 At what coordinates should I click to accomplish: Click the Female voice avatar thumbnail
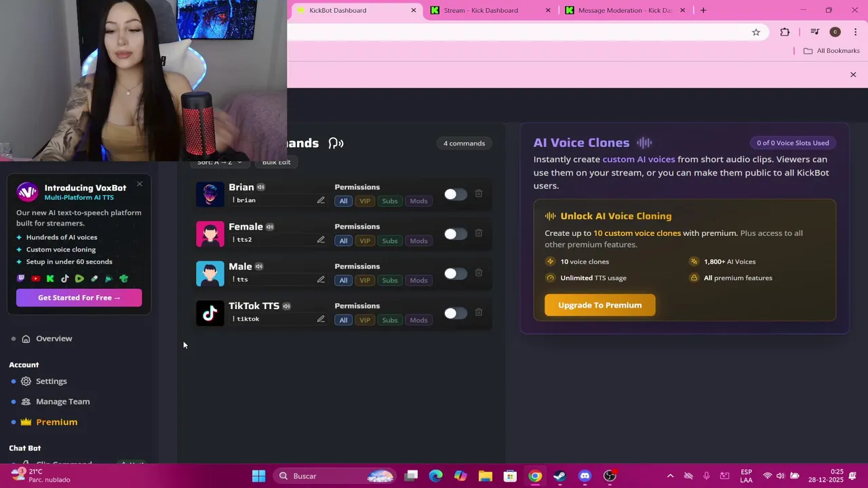click(210, 234)
